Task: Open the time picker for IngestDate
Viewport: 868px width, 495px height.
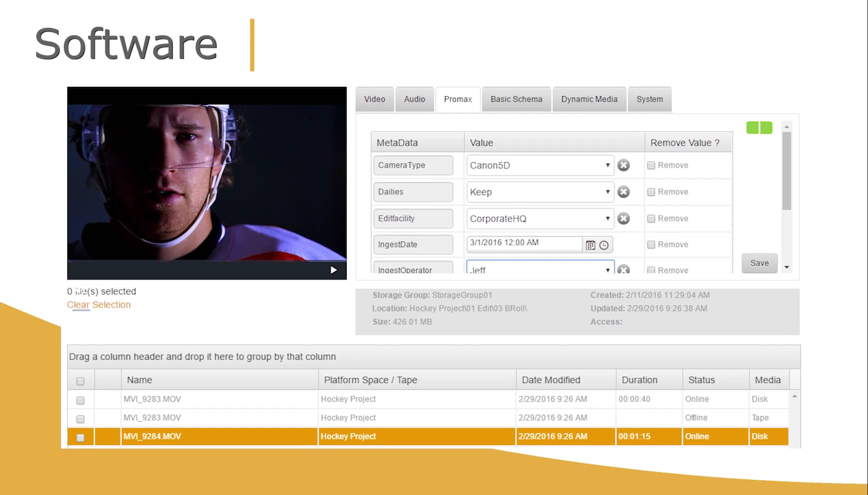Action: 604,245
